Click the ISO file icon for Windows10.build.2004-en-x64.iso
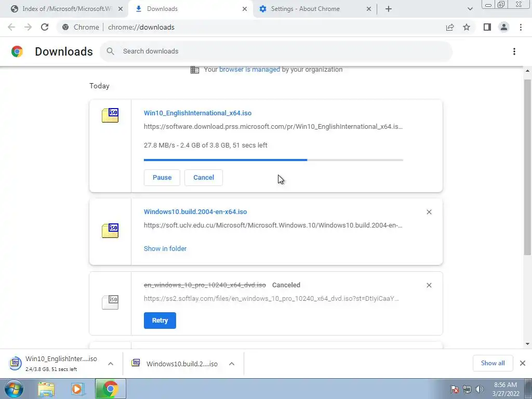 coord(110,231)
